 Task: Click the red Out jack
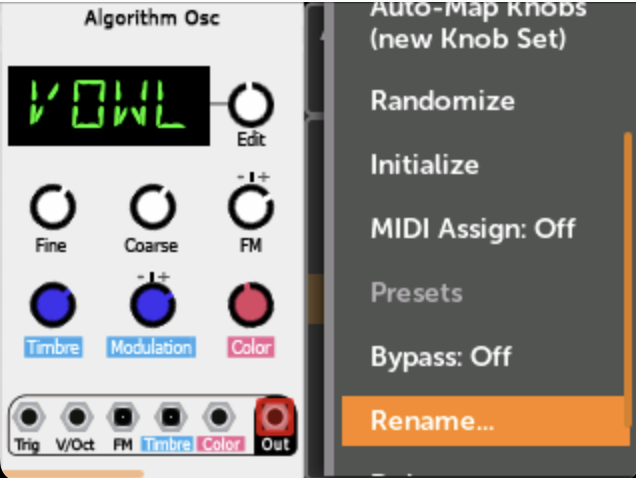275,417
